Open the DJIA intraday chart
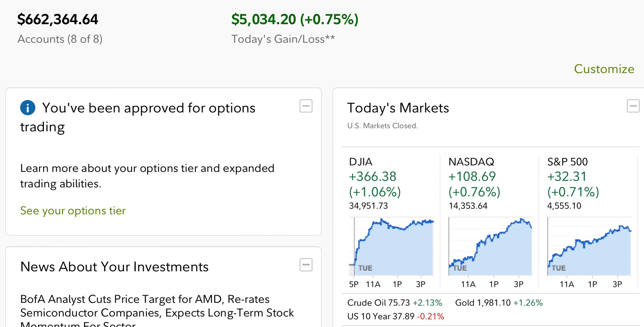Viewport: 644px width, 327px height. point(391,246)
